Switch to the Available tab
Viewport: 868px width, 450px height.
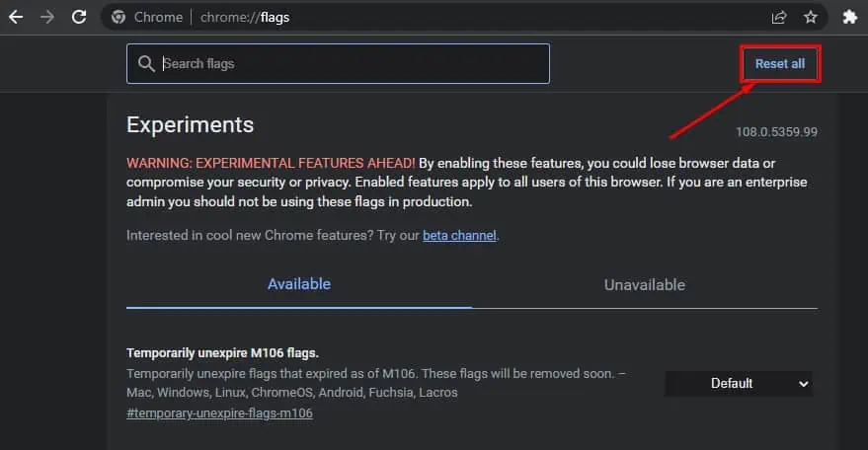[x=299, y=284]
